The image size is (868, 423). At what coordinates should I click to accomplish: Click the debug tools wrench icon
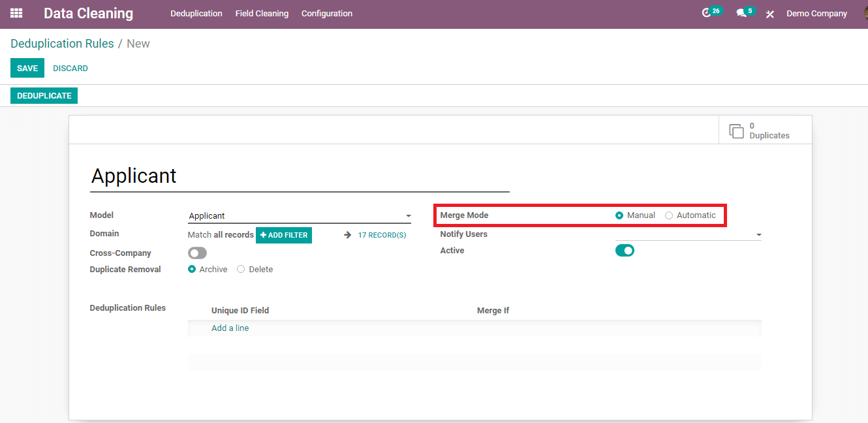pos(770,14)
